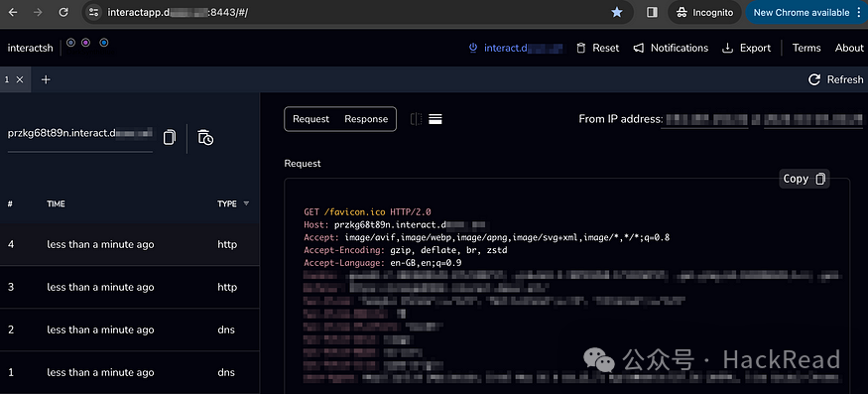Click the TIME column header
Image resolution: width=868 pixels, height=394 pixels.
click(x=56, y=203)
